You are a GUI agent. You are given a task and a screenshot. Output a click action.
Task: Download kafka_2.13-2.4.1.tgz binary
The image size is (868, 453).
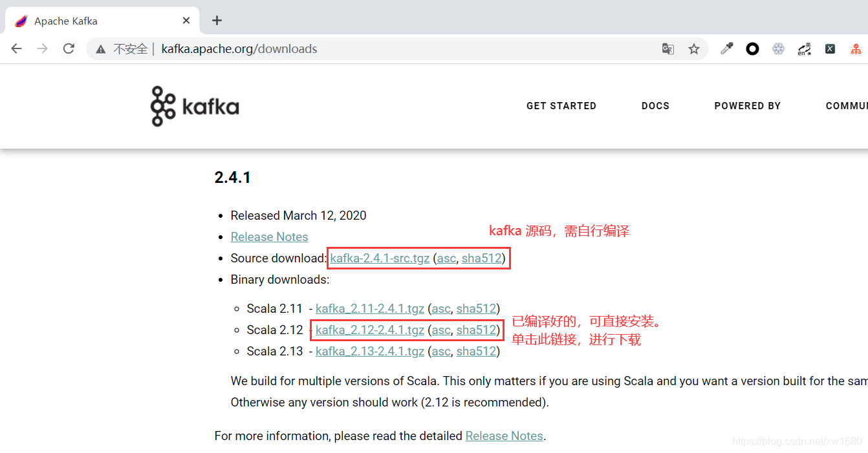pyautogui.click(x=370, y=351)
